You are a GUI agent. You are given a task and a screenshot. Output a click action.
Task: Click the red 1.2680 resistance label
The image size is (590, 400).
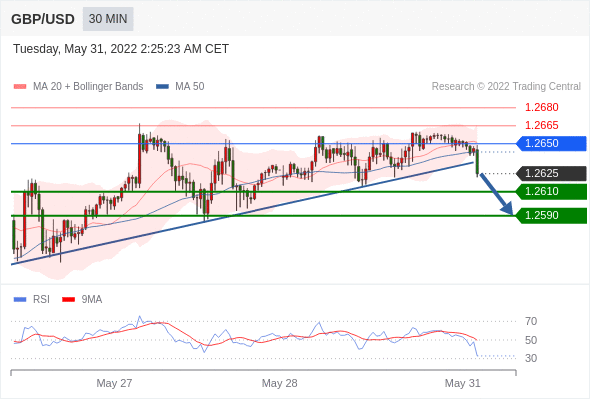coord(542,108)
